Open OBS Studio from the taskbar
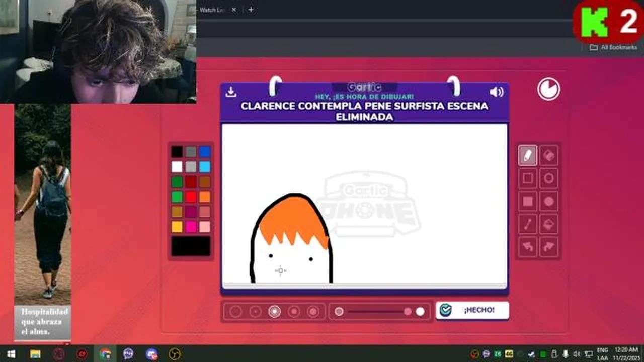This screenshot has width=644, height=362. 175,354
